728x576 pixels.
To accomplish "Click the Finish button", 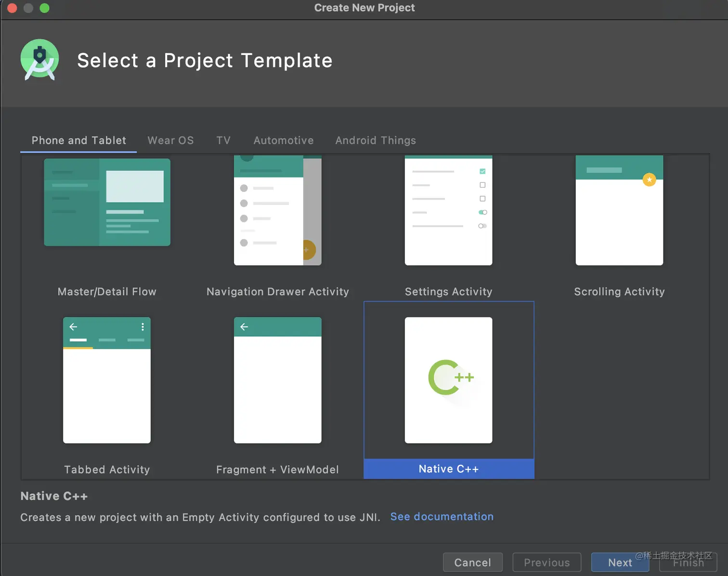I will tap(688, 563).
